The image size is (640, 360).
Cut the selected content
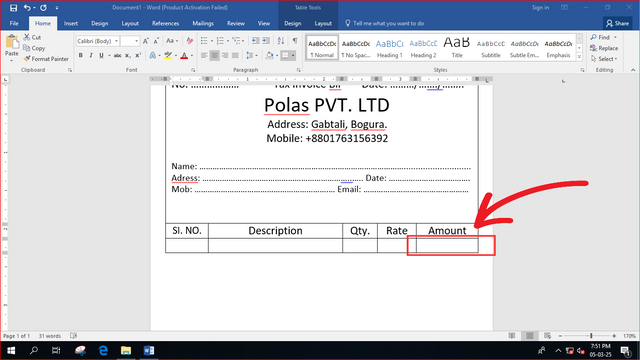point(32,37)
